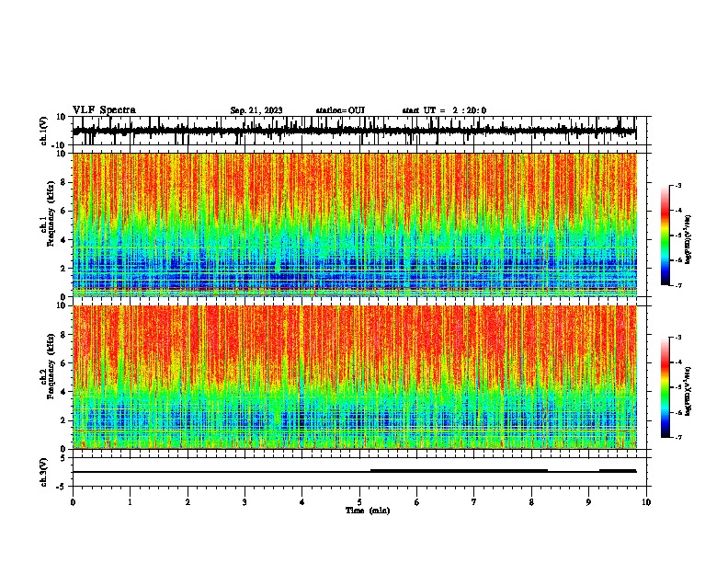This screenshot has width=728, height=563.
Task: Click the "-3" label on ch.2 color scale
Action: [678, 338]
